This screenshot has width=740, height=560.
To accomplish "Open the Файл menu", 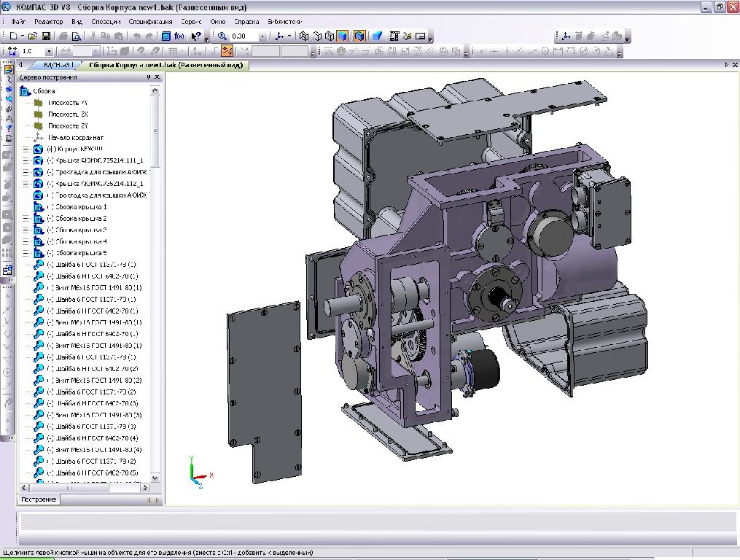I will point(18,22).
